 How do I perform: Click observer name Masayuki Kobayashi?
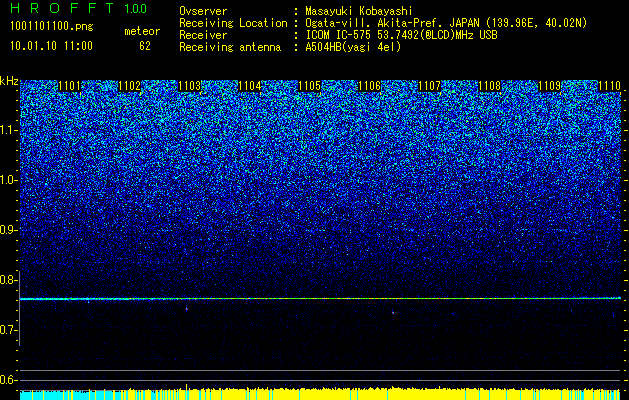[359, 11]
